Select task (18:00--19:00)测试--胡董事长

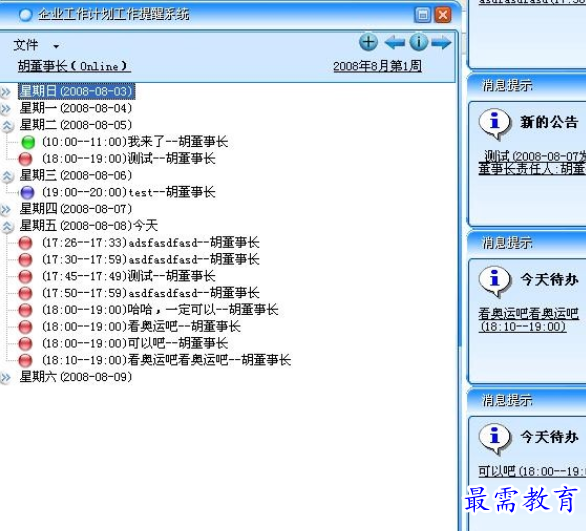coord(128,158)
